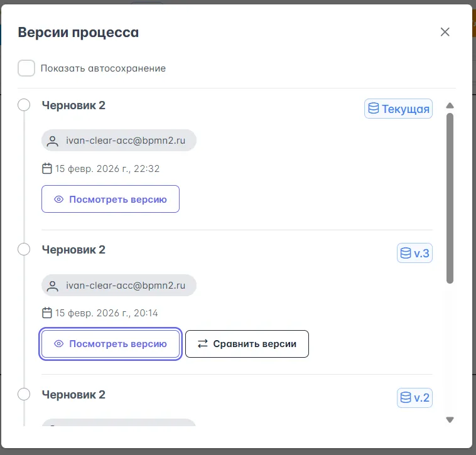This screenshot has height=455, width=476.
Task: Click the user icon in the first email chip
Action: click(x=54, y=141)
